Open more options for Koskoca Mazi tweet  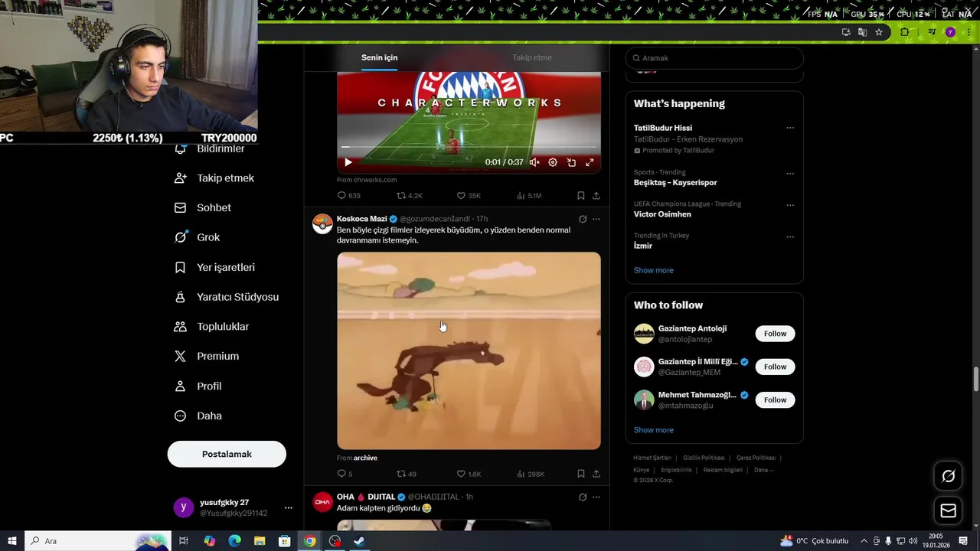596,219
